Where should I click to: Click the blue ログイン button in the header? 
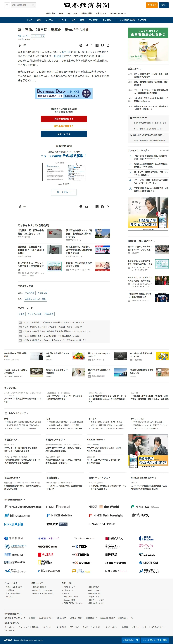click(164, 5)
